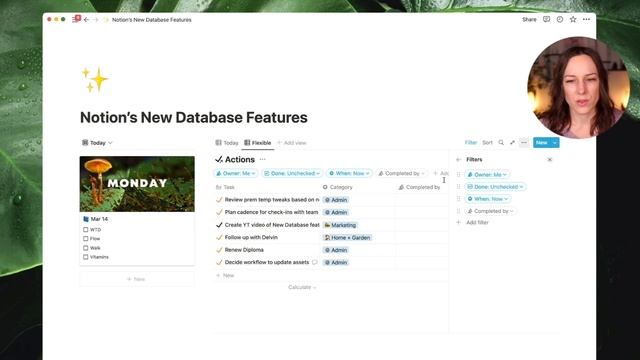Click the page title Notion's New Database Features
This screenshot has height=360, width=640.
[x=193, y=118]
